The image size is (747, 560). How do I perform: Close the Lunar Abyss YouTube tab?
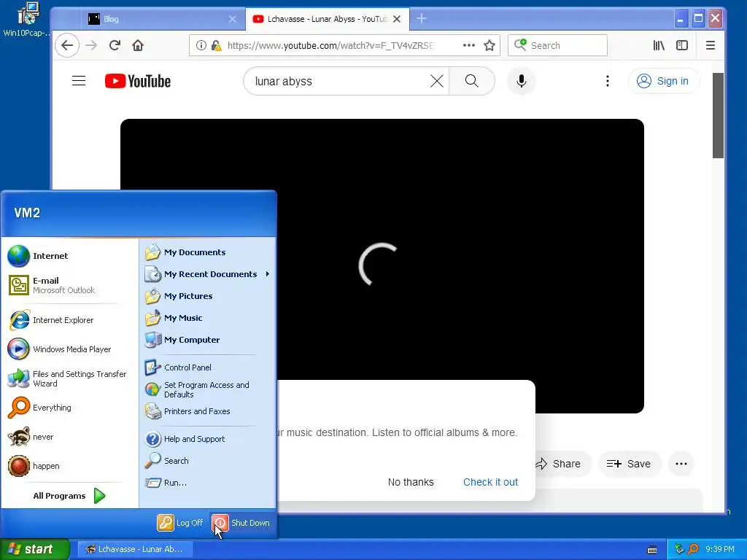coord(397,19)
